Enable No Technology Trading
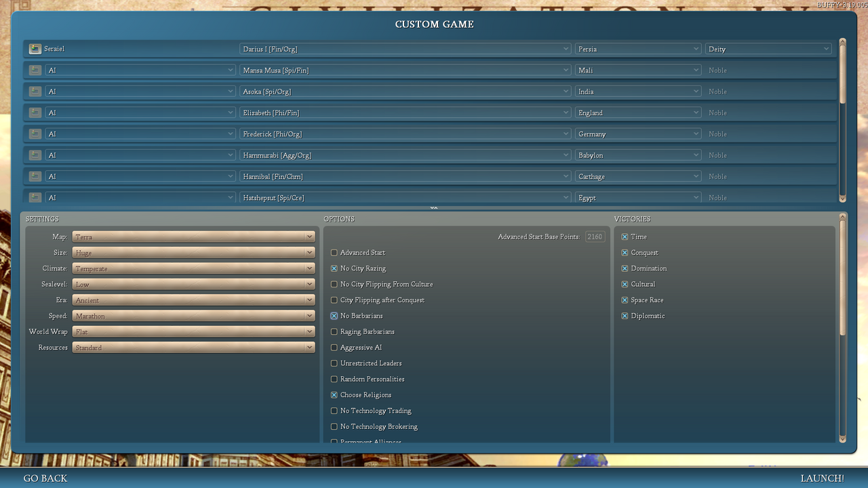This screenshot has height=488, width=868. click(334, 411)
